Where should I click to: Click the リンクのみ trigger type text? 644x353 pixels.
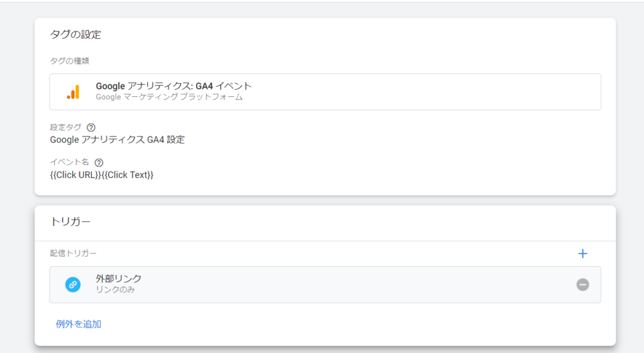tap(115, 290)
